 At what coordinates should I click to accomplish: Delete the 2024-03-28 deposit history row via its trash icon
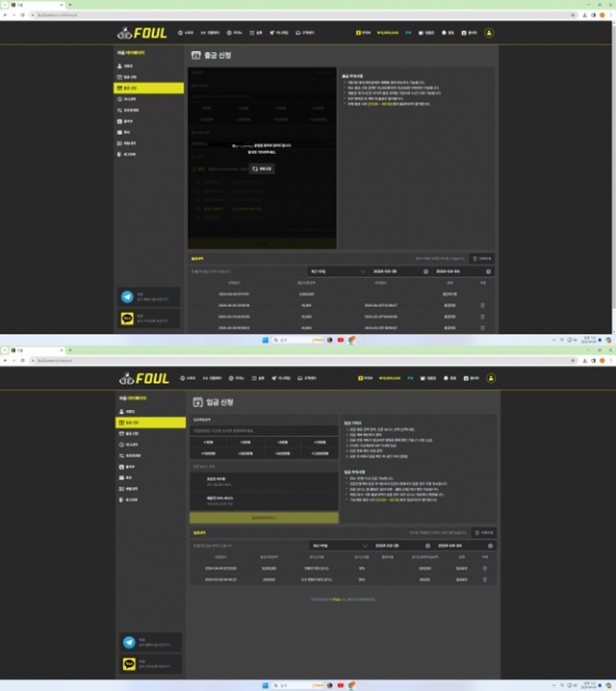tap(485, 579)
